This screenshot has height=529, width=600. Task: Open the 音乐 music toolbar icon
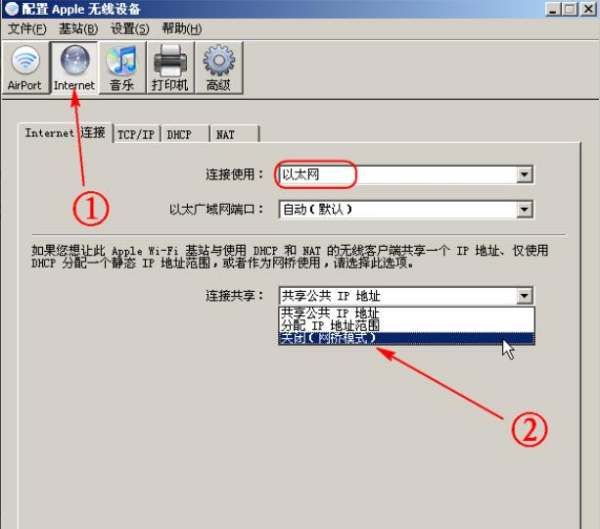[x=122, y=67]
